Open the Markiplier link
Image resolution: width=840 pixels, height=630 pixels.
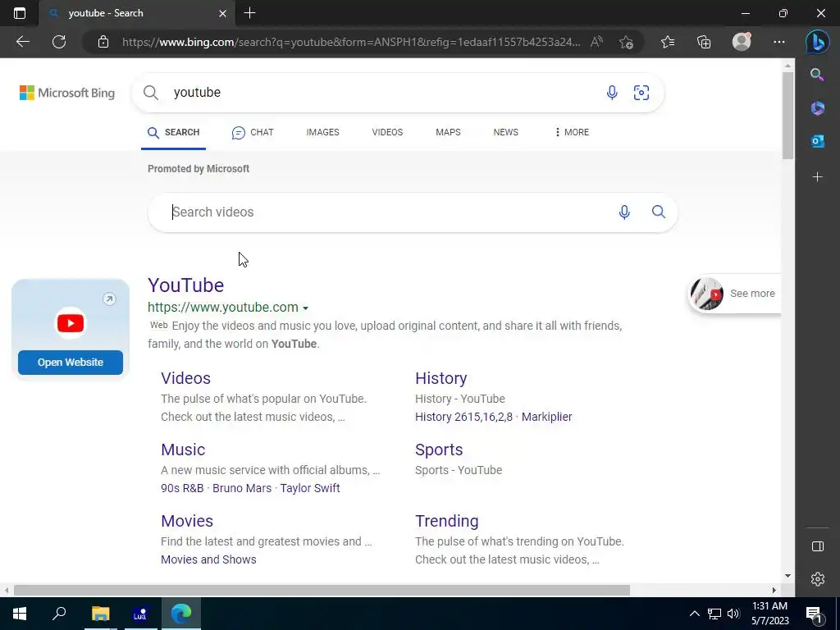[546, 417]
